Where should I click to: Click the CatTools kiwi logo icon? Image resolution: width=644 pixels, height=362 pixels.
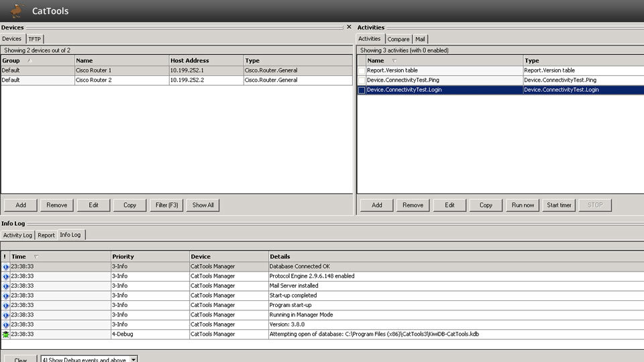pyautogui.click(x=17, y=10)
